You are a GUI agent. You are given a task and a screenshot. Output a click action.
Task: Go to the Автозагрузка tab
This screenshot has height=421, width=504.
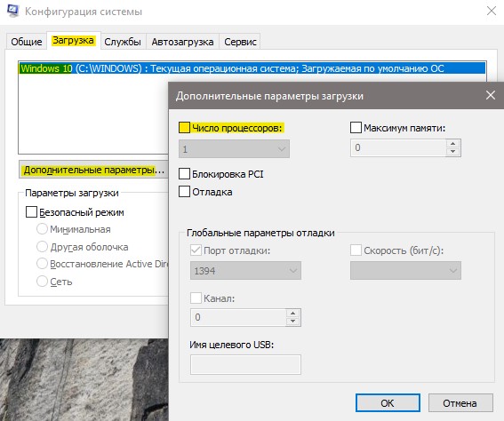pyautogui.click(x=182, y=42)
